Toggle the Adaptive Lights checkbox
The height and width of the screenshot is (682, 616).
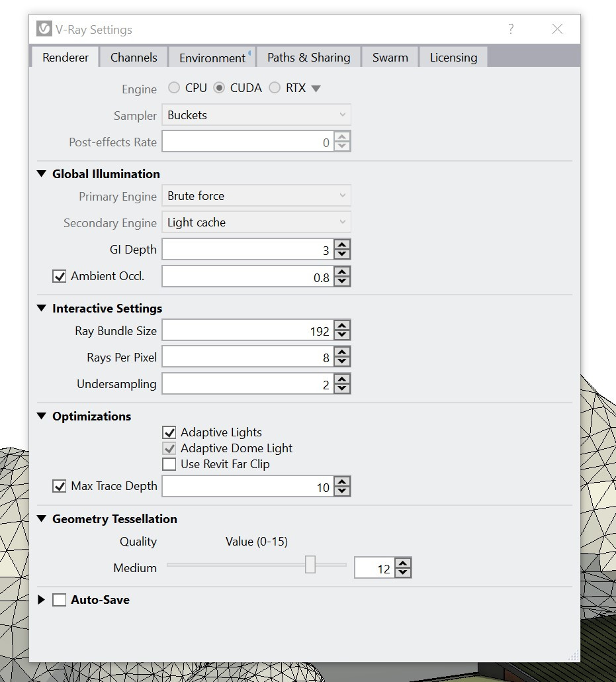point(169,432)
